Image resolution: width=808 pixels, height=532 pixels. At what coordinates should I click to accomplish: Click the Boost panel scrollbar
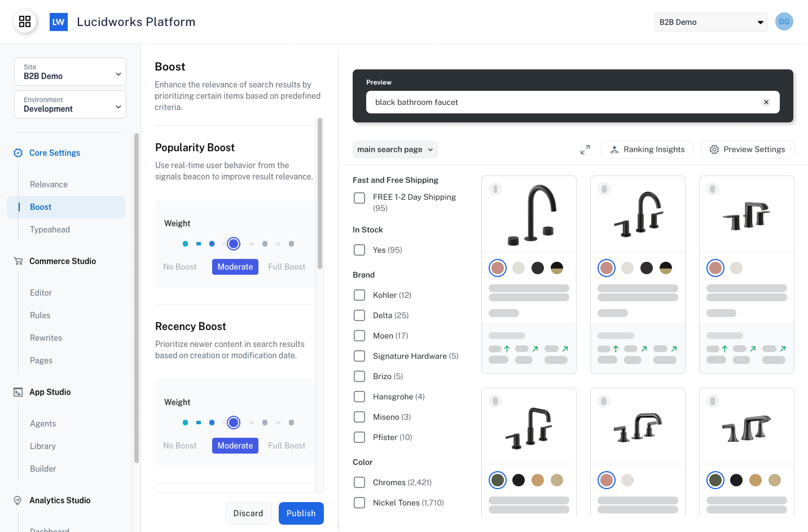[320, 194]
